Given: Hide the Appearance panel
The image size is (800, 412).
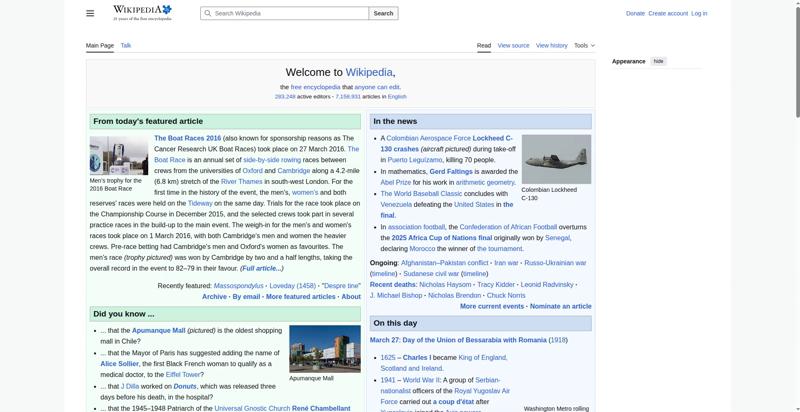Looking at the screenshot, I should click(x=658, y=61).
